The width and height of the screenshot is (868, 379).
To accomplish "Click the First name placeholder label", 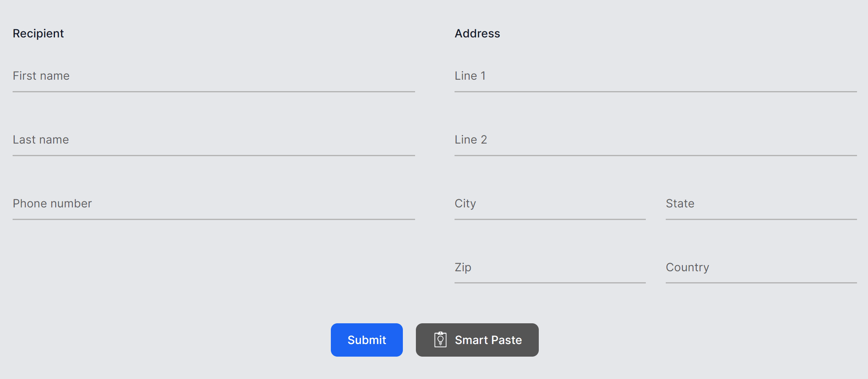I will (x=41, y=76).
